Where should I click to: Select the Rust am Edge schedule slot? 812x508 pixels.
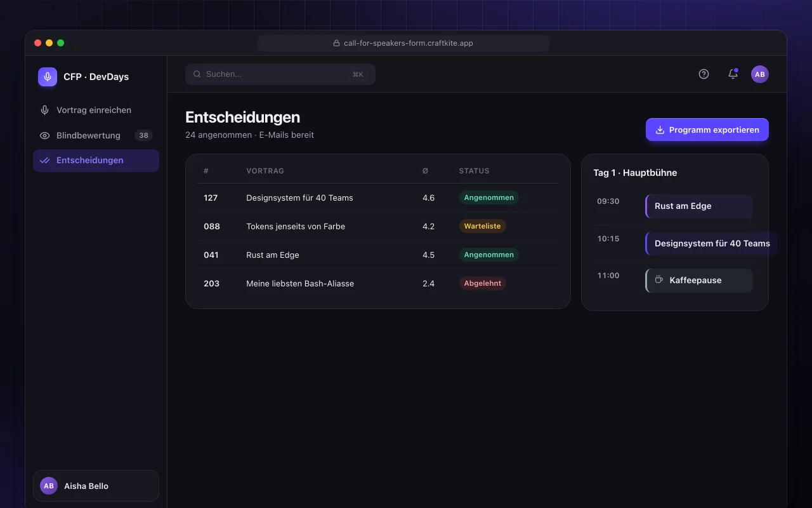(699, 206)
